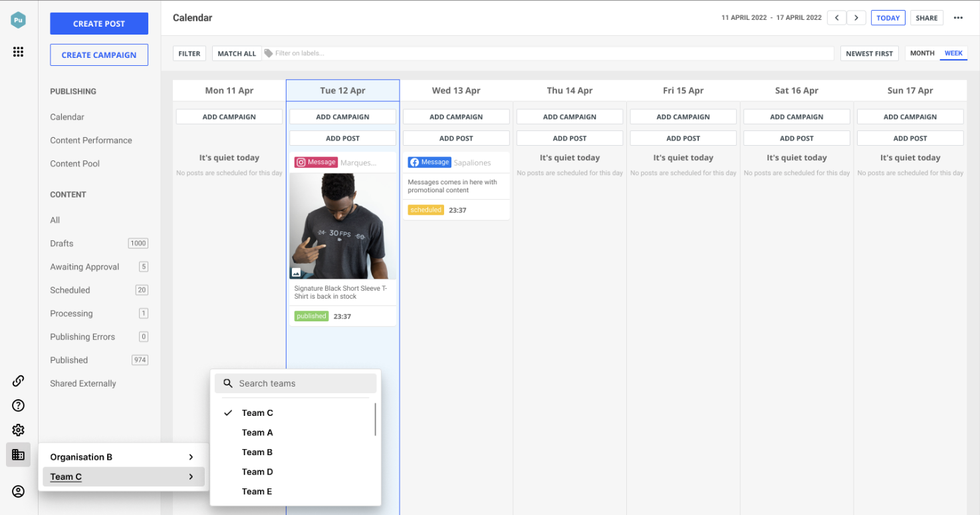The width and height of the screenshot is (980, 515).
Task: Open the Newest First sort dropdown
Action: pos(870,53)
